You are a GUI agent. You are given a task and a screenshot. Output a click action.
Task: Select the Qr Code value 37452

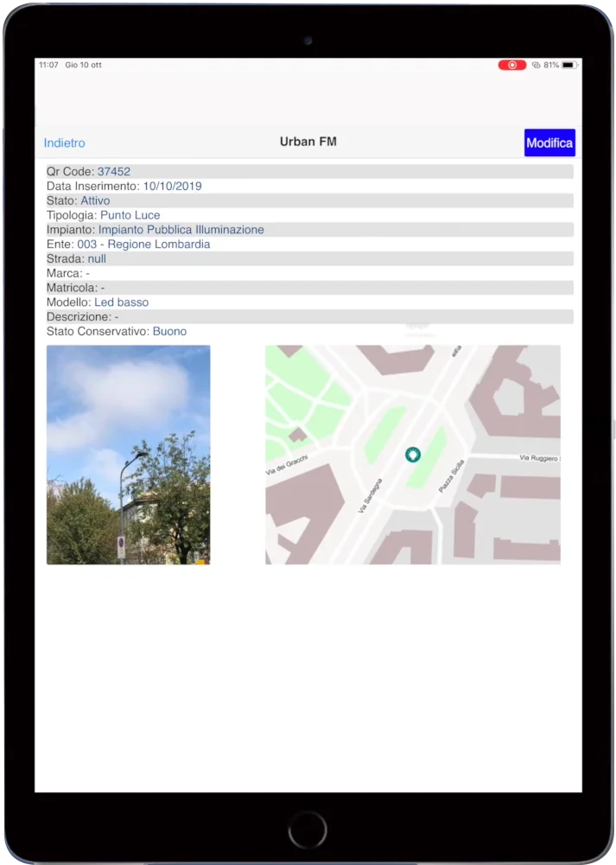113,172
